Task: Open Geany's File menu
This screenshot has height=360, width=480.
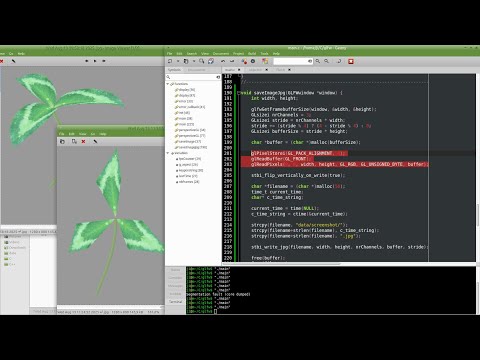Action: 169,53
